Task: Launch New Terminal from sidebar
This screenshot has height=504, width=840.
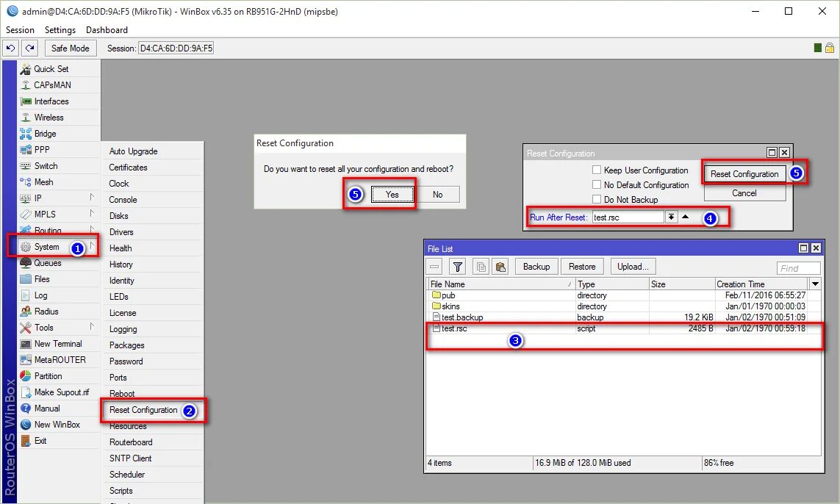Action: tap(59, 344)
